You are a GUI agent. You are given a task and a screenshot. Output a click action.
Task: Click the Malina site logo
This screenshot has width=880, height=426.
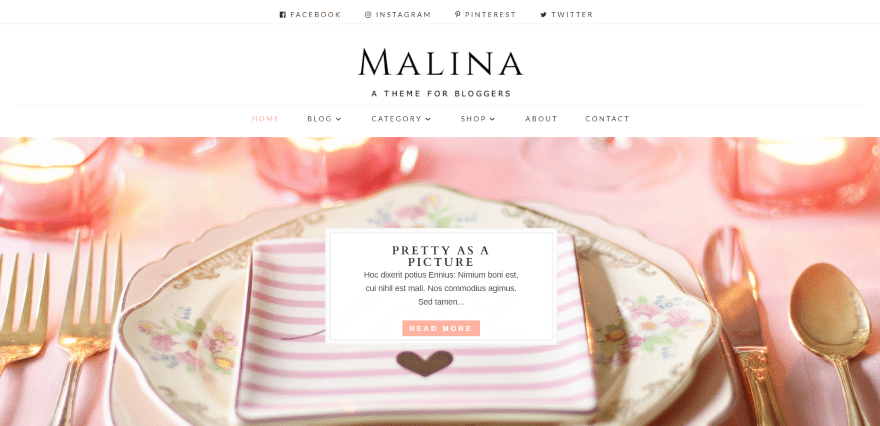441,62
